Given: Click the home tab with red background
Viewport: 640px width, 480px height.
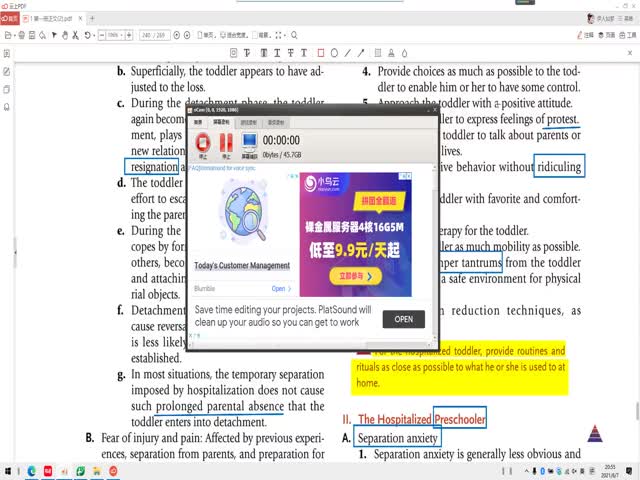Looking at the screenshot, I should pos(10,18).
